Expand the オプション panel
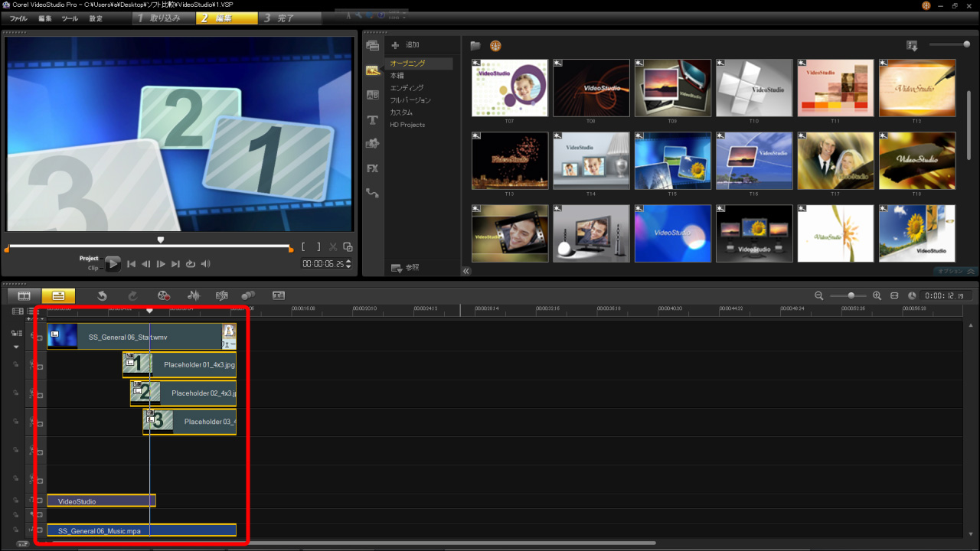This screenshot has width=980, height=551. 956,271
